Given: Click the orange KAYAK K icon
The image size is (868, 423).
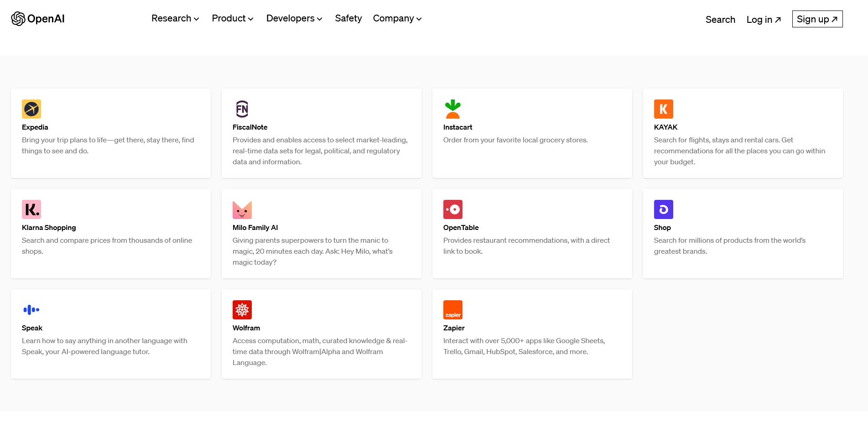Looking at the screenshot, I should (x=664, y=109).
